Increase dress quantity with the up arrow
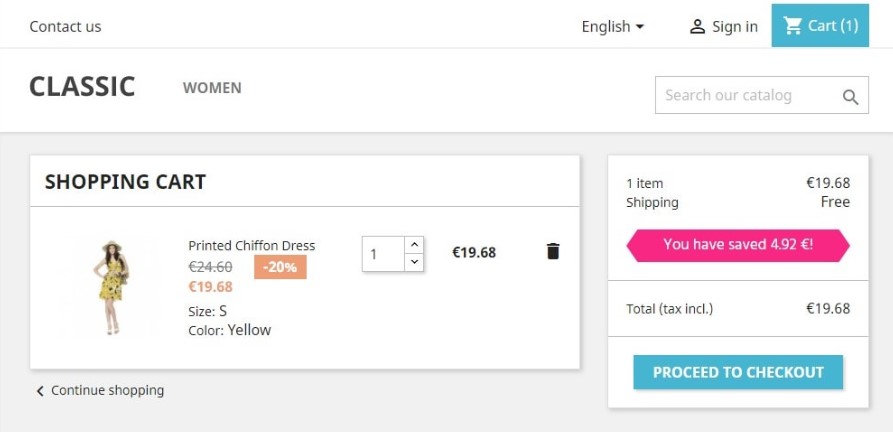Screen dimensions: 893x432 tap(415, 245)
